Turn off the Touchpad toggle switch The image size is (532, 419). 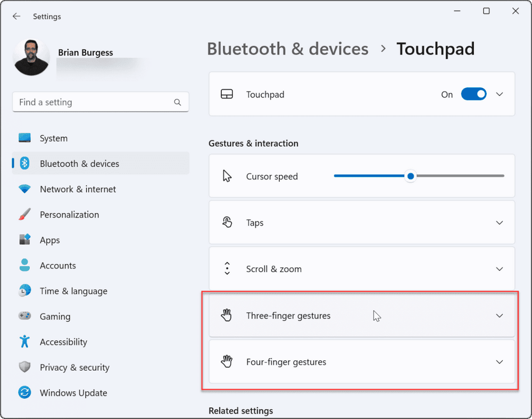tap(473, 94)
